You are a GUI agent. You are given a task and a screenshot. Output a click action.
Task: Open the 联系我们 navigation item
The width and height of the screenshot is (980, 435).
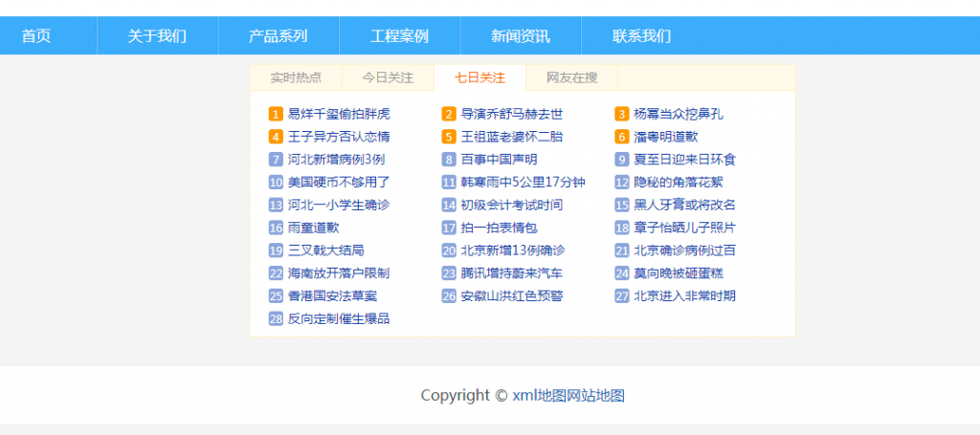point(641,36)
